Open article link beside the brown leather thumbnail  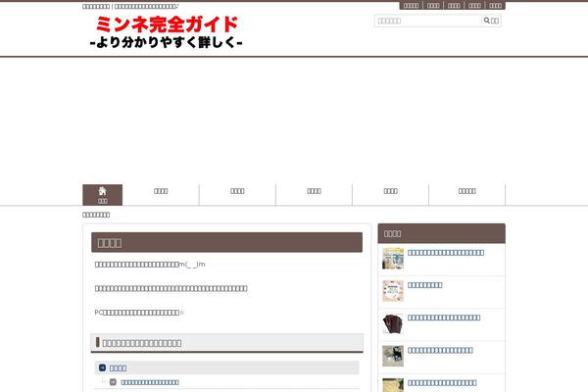click(x=444, y=318)
